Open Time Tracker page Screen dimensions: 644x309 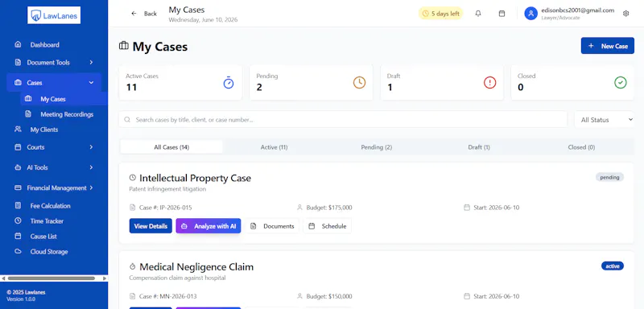[x=47, y=220]
